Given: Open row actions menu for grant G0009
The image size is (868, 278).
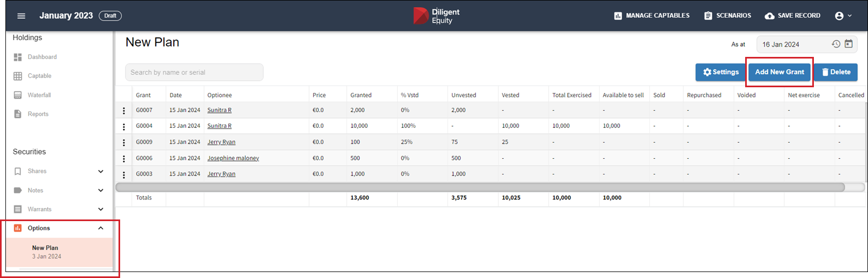Looking at the screenshot, I should (124, 143).
